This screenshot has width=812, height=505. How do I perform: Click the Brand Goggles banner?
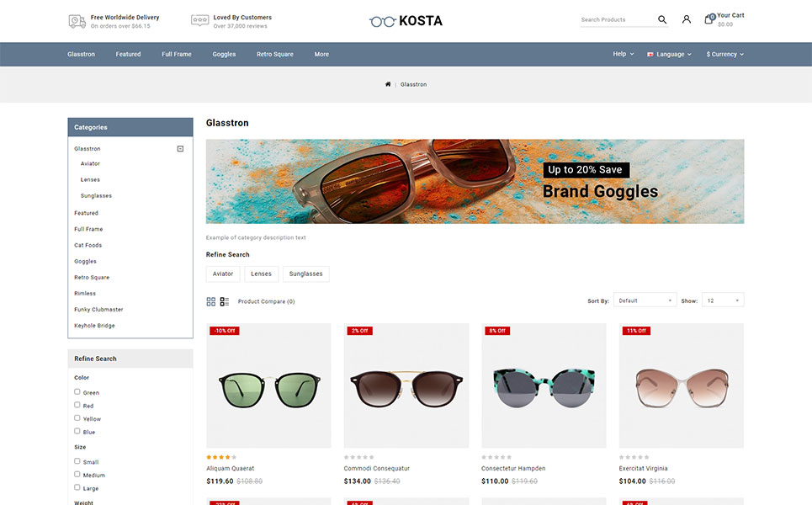click(x=475, y=181)
